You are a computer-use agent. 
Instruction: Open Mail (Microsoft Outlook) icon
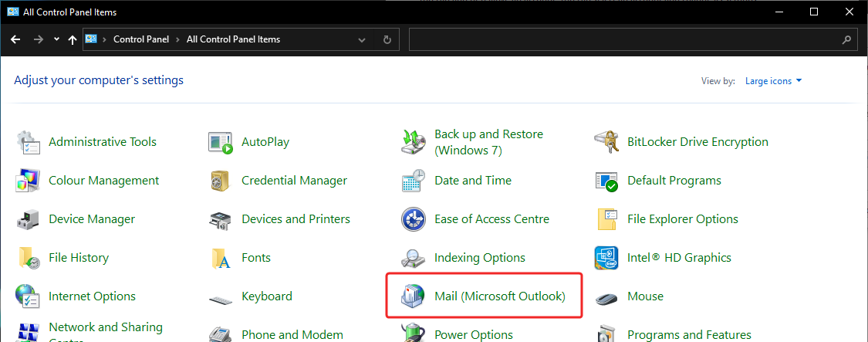[x=414, y=296]
